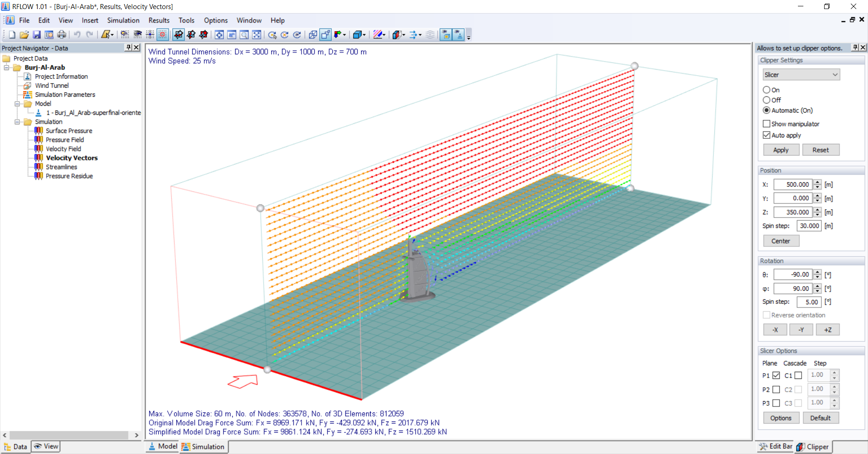Collapse the Simulation tree node
Screen dimensions: 868x454
pyautogui.click(x=17, y=122)
